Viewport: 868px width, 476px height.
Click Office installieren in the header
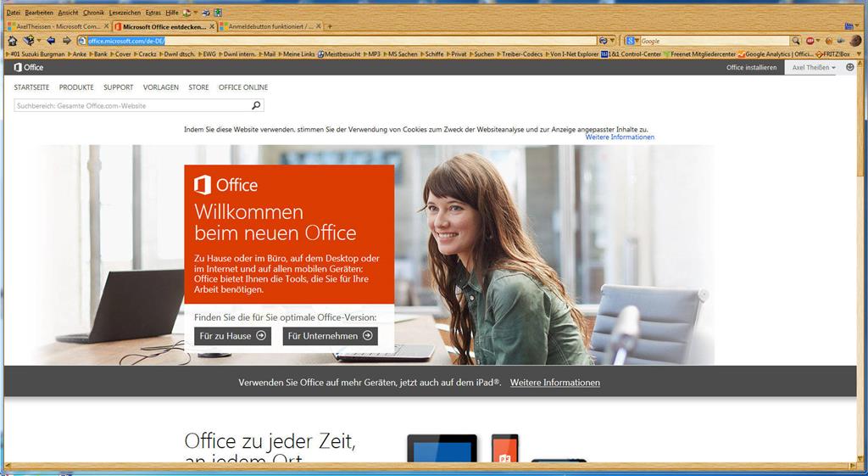coord(751,67)
